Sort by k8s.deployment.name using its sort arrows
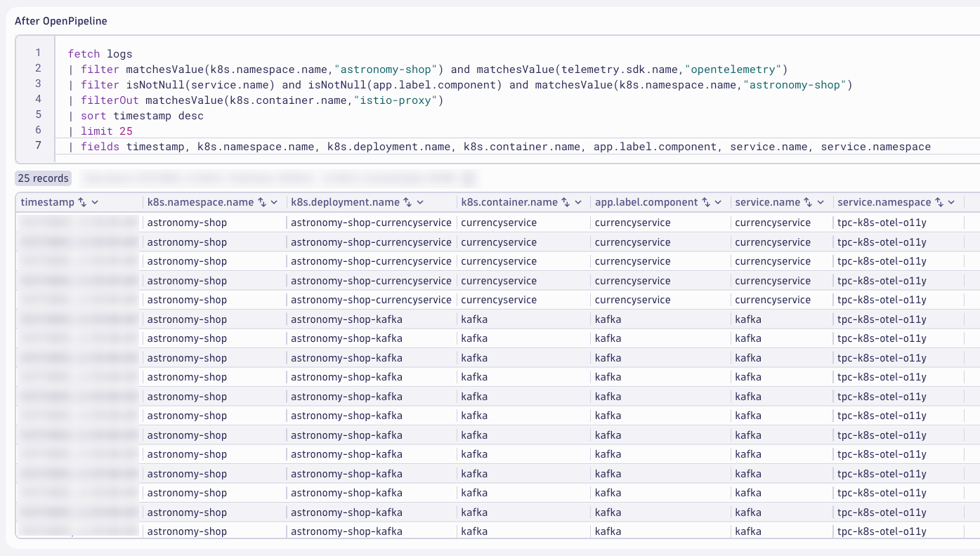This screenshot has height=556, width=980. 409,202
